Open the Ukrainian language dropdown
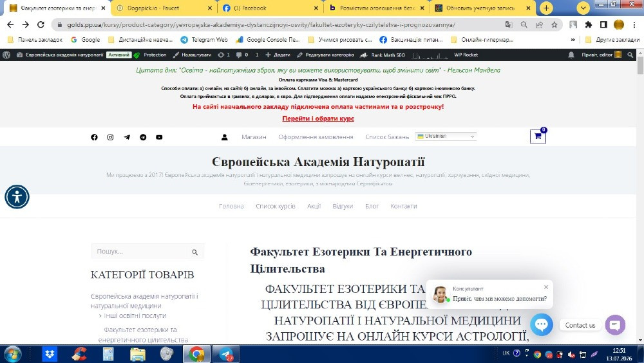Screen dimensions: 644x363 click(446, 136)
